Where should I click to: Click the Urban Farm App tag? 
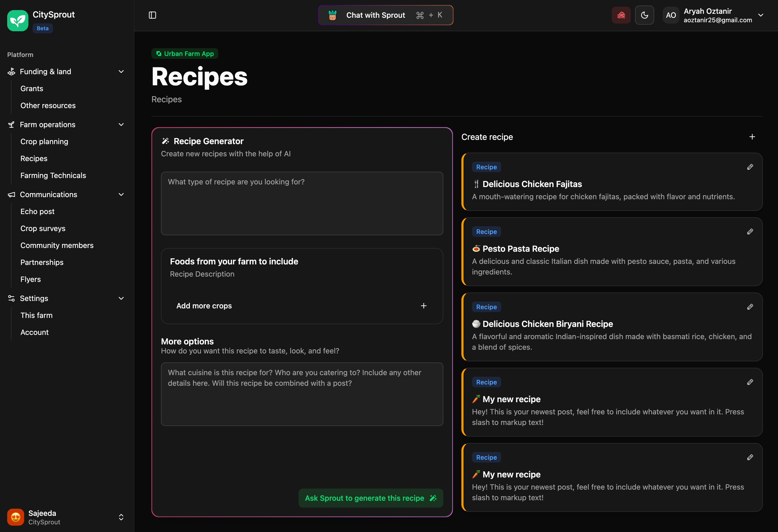185,54
